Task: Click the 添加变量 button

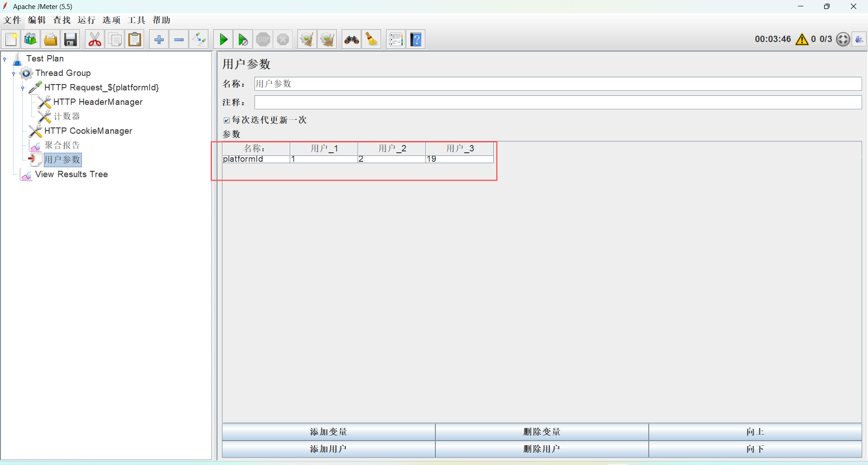Action: pos(329,432)
